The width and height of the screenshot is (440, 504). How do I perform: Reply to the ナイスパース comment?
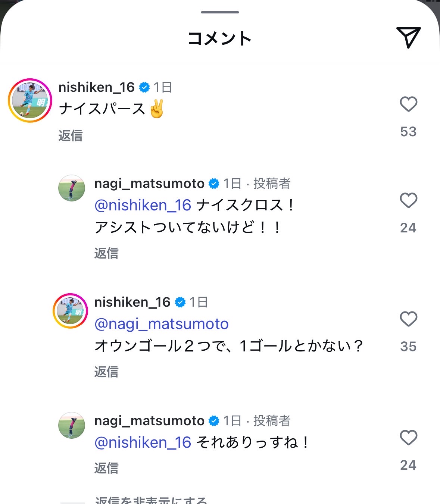(71, 136)
